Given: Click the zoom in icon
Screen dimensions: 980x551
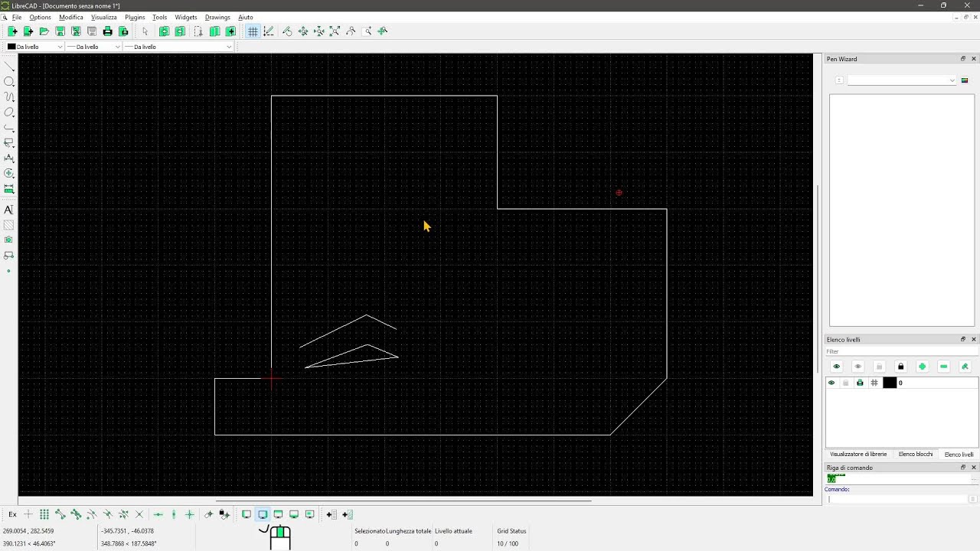Looking at the screenshot, I should (x=303, y=31).
